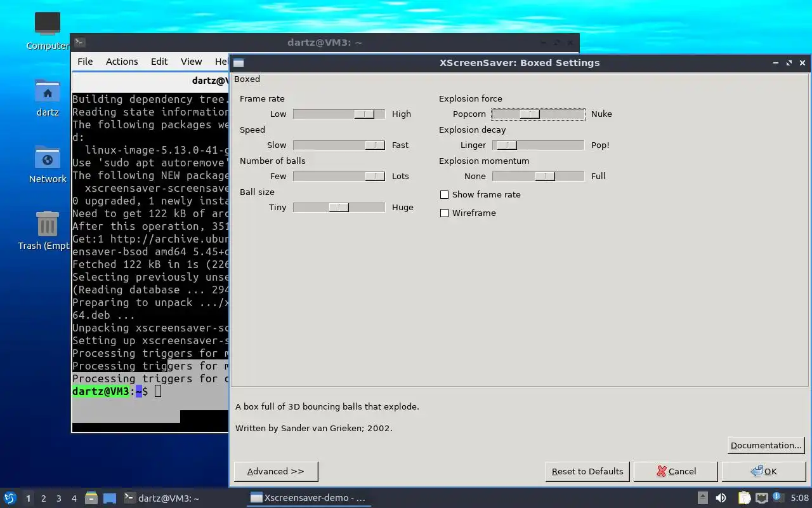
Task: Click the Documentation... button
Action: (766, 445)
